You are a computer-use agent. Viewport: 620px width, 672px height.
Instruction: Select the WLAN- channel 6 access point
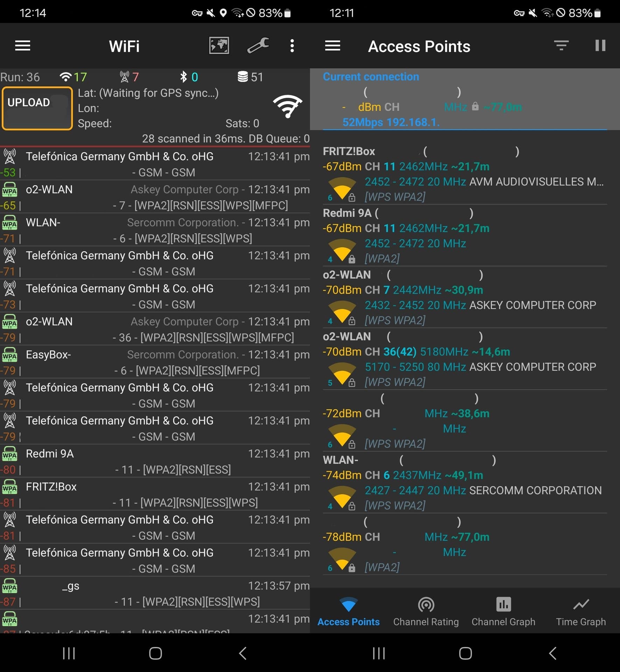pyautogui.click(x=465, y=483)
